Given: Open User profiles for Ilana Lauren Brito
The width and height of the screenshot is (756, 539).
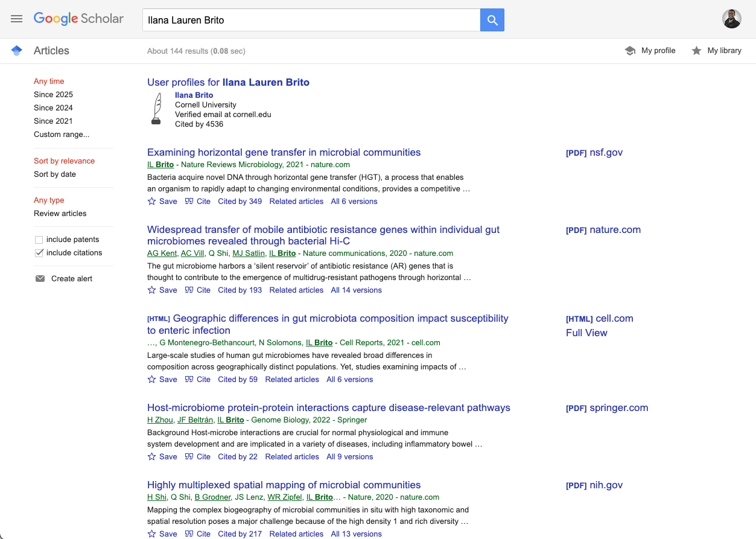Looking at the screenshot, I should 228,83.
